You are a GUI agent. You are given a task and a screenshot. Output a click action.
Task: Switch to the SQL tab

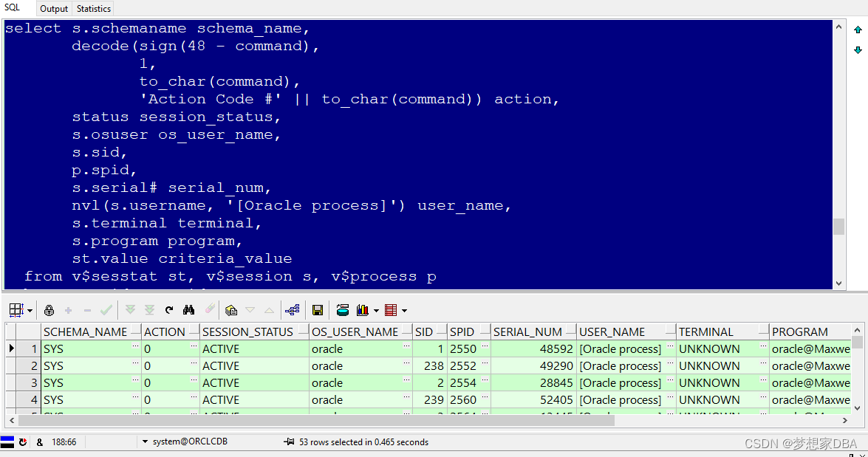12,7
